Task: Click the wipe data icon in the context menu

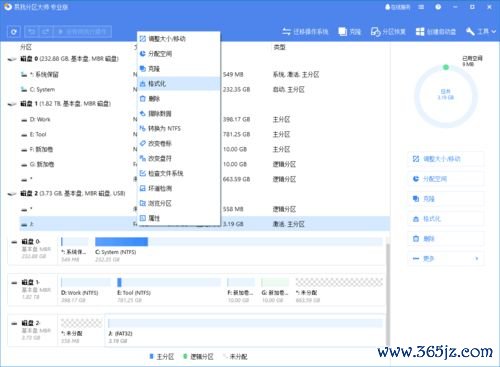Action: pos(143,114)
